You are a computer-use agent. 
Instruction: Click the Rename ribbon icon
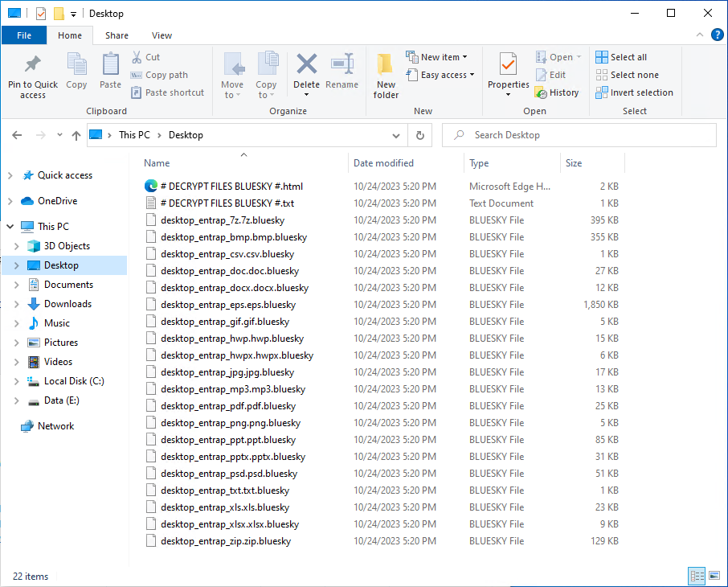point(342,64)
